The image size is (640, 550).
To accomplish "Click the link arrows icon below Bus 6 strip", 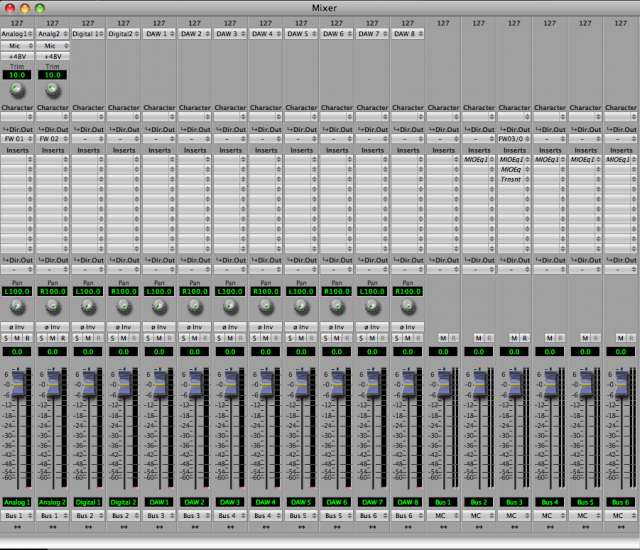I will 621,527.
